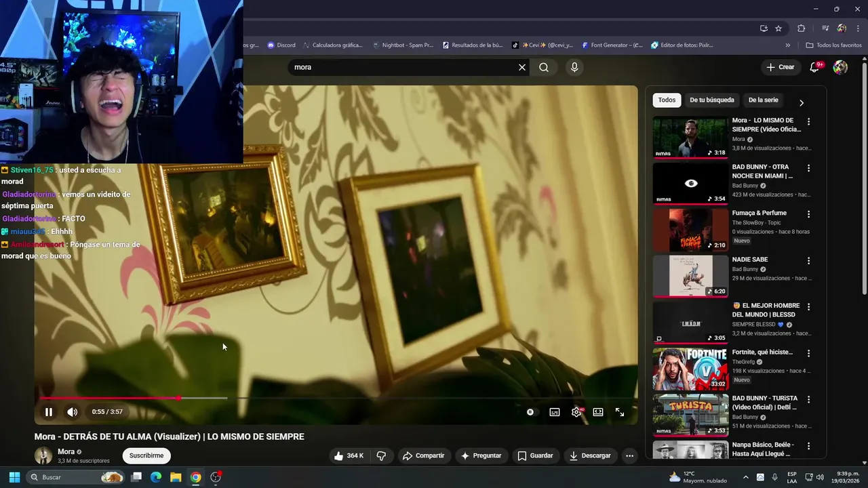Screen dimensions: 868x488
Task: Click the taskbar Buscar search box
Action: coord(76,477)
